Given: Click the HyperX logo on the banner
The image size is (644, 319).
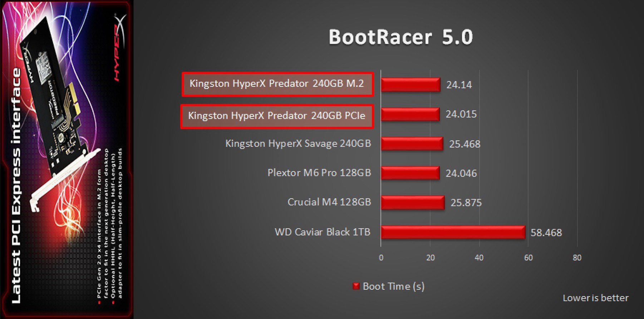Looking at the screenshot, I should 120,48.
